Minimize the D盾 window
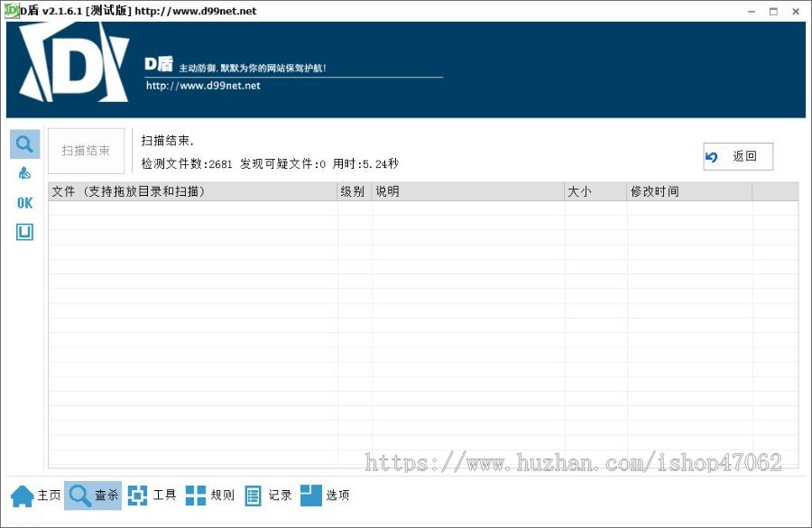Viewport: 812px width, 528px height. (752, 12)
